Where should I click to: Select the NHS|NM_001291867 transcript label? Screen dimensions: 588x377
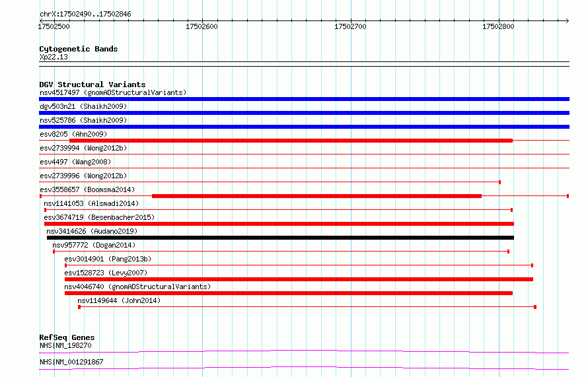pos(71,362)
